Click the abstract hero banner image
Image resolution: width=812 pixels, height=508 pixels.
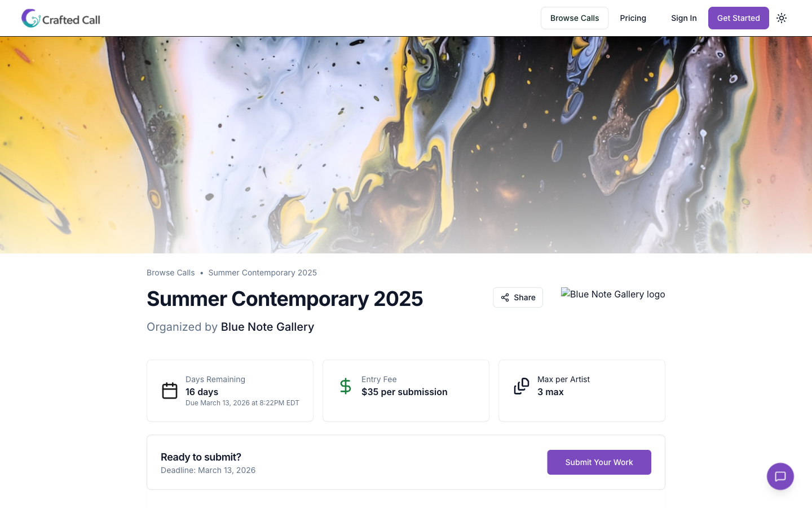pos(406,144)
